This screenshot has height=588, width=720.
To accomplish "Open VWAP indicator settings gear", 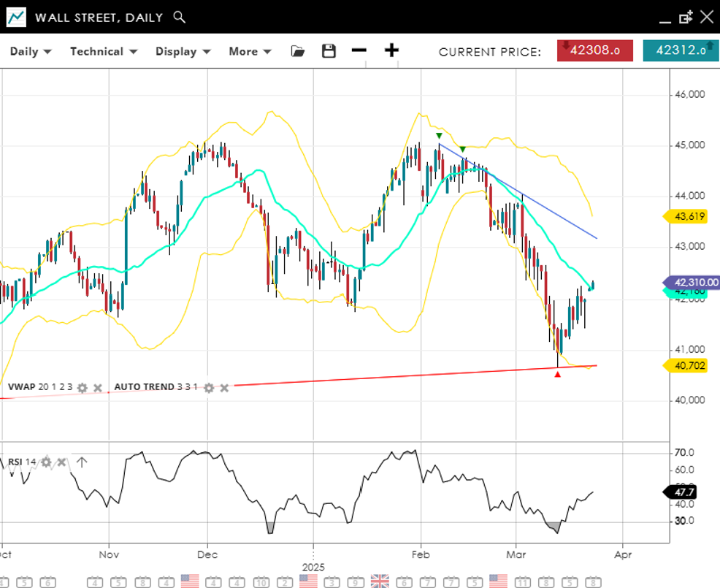I will click(x=83, y=387).
